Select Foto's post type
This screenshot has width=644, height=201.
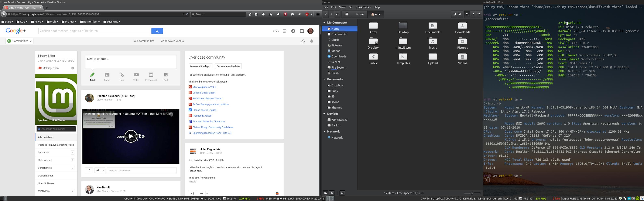(x=107, y=77)
